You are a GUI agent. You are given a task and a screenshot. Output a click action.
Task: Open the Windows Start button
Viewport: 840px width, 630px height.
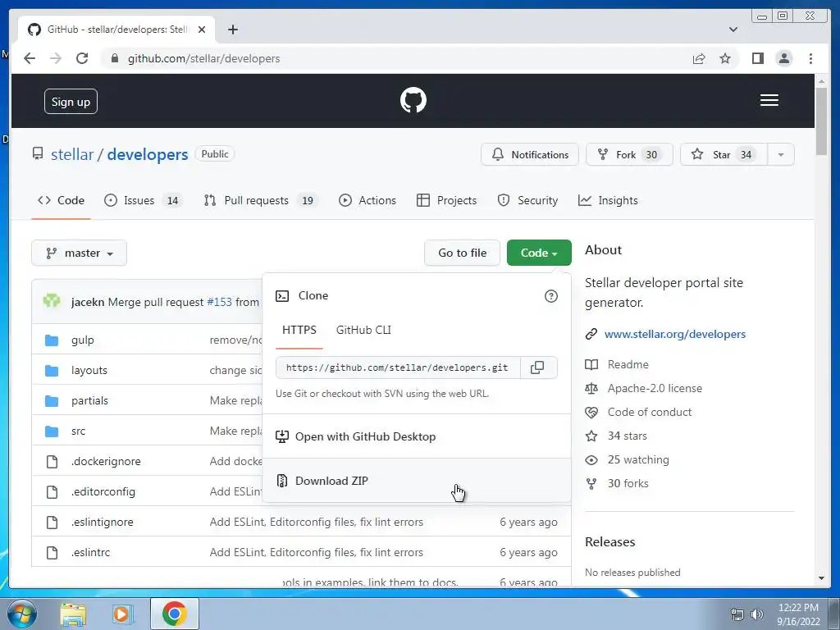pos(21,614)
